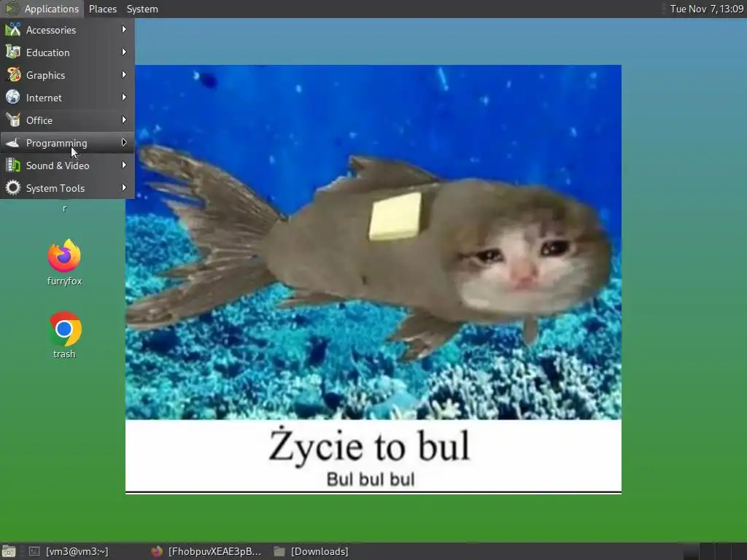Open the Office submenu

pyautogui.click(x=67, y=120)
